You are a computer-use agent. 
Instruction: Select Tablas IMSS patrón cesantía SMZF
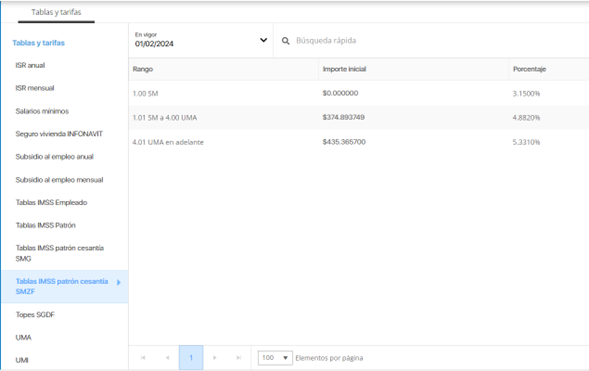pyautogui.click(x=65, y=286)
